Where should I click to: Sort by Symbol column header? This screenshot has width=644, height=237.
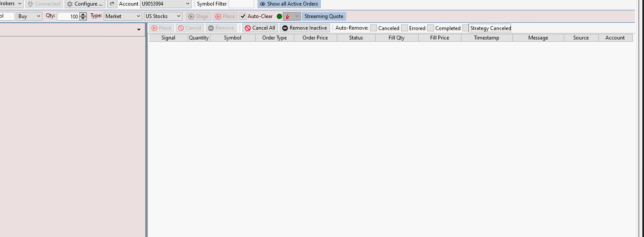(233, 38)
